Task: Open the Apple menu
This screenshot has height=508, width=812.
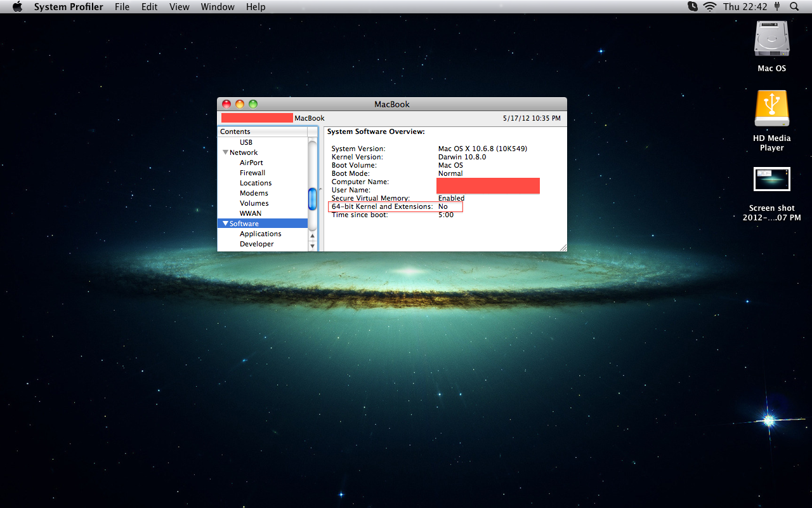Action: [x=17, y=7]
